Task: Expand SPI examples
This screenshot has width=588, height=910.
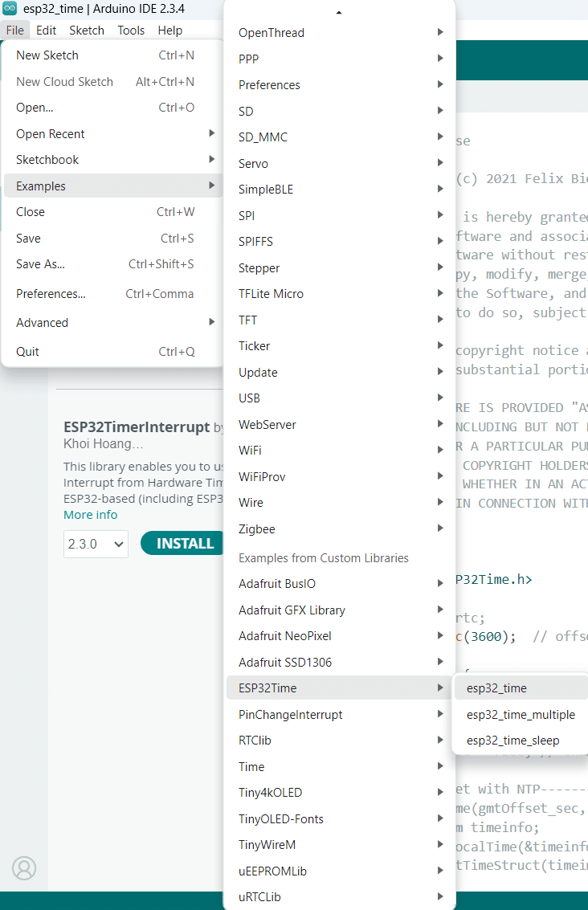Action: point(339,215)
